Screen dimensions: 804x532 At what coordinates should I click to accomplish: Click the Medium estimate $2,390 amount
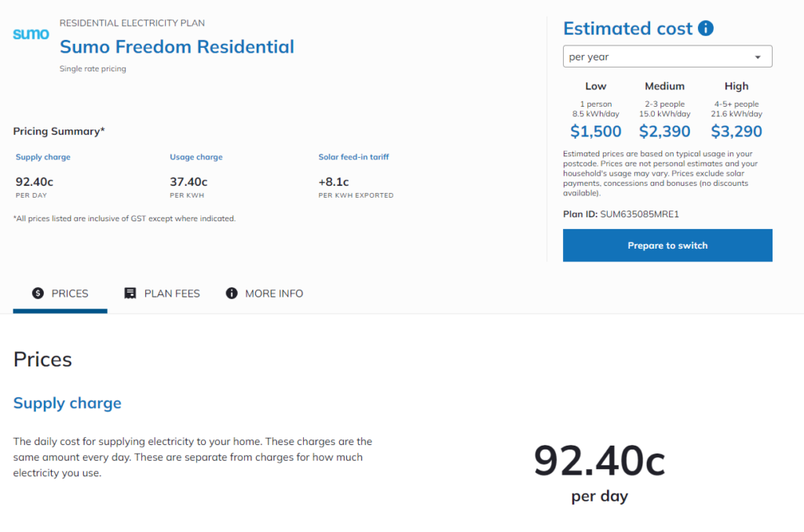click(664, 131)
